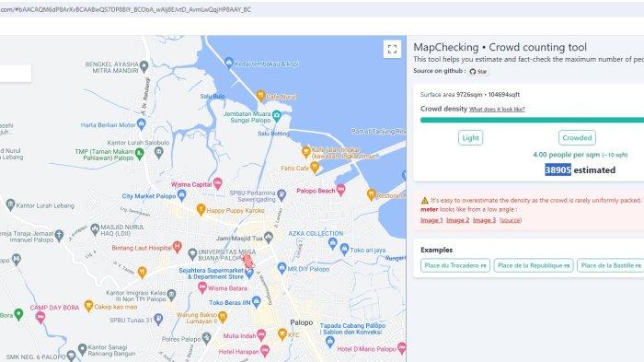
Task: Toggle fullscreen map view button
Action: 392,50
